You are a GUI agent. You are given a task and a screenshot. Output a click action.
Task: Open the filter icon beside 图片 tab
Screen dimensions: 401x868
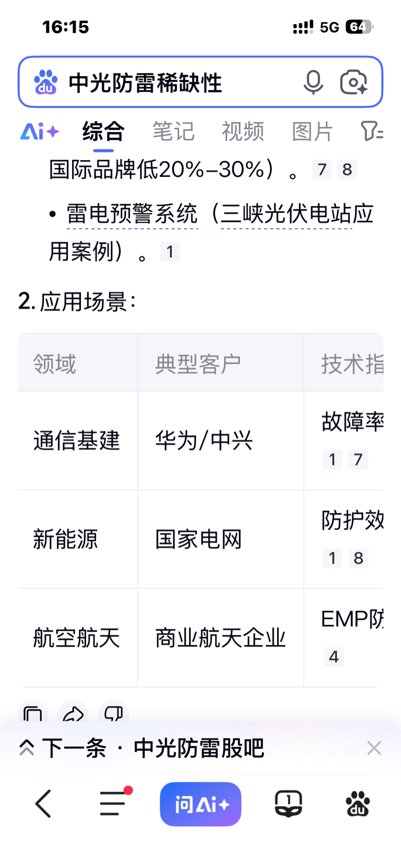tap(372, 132)
